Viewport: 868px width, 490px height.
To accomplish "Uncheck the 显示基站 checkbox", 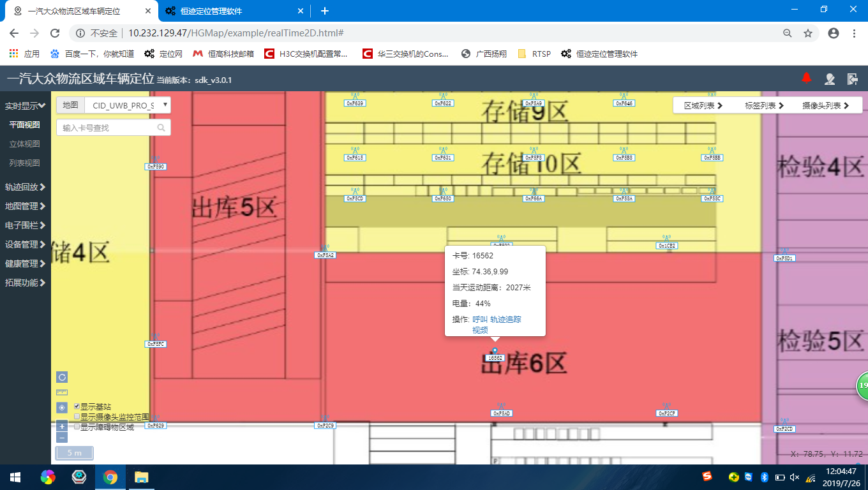I will point(77,406).
